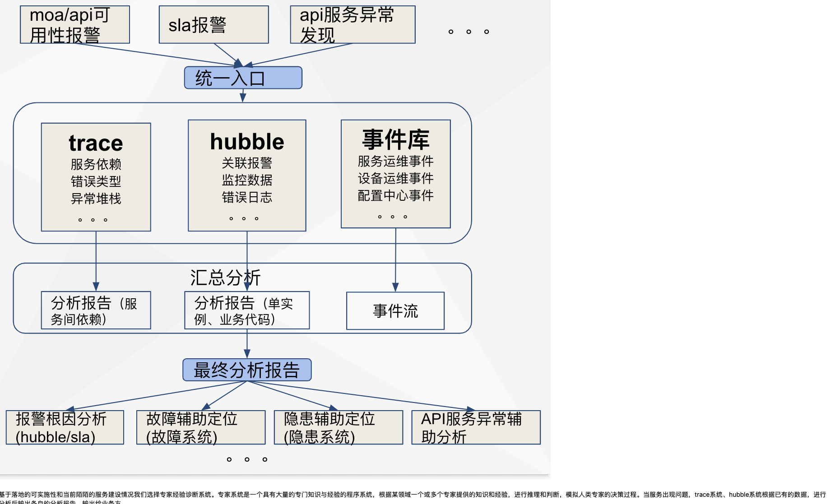Click the moa/api可用性报警 box
Screen dimensions: 835x504
tap(75, 25)
